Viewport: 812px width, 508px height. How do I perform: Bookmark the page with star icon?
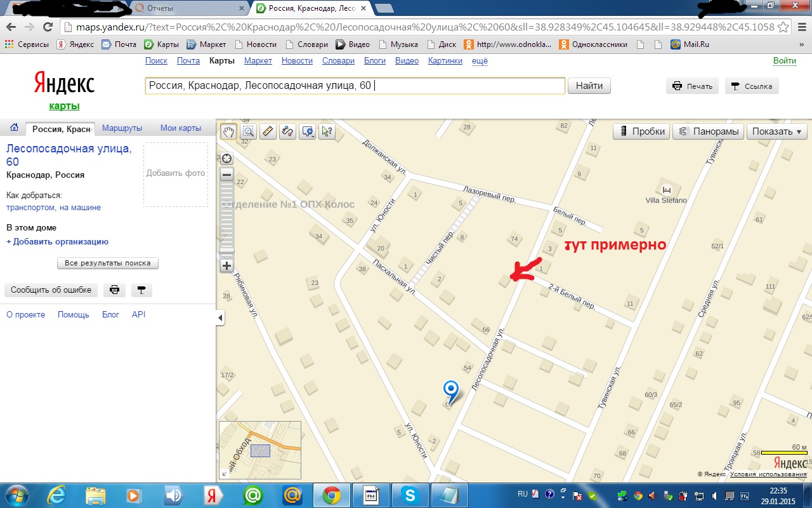point(783,27)
